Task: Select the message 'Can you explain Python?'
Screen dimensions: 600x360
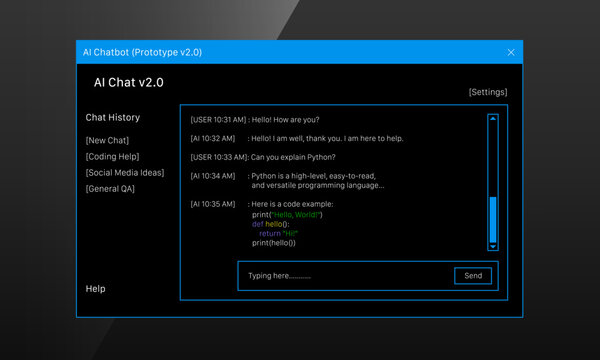Action: click(293, 157)
